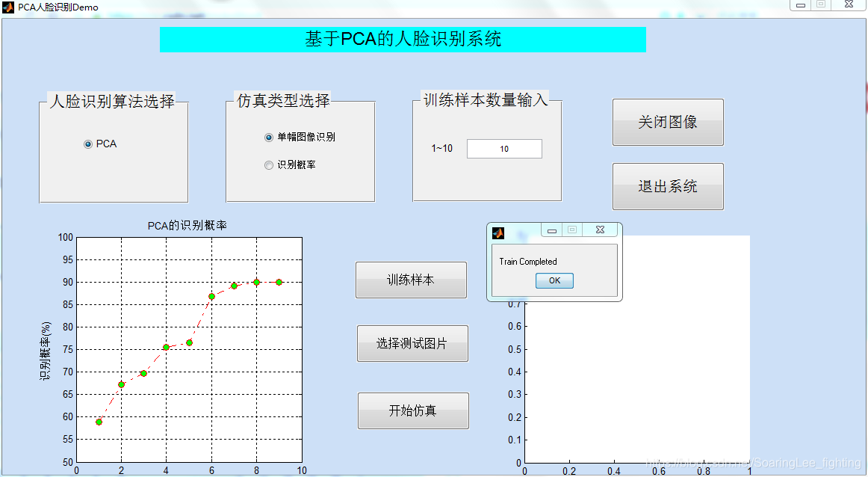Click the 选择测试图片 button
868x477 pixels.
click(412, 343)
